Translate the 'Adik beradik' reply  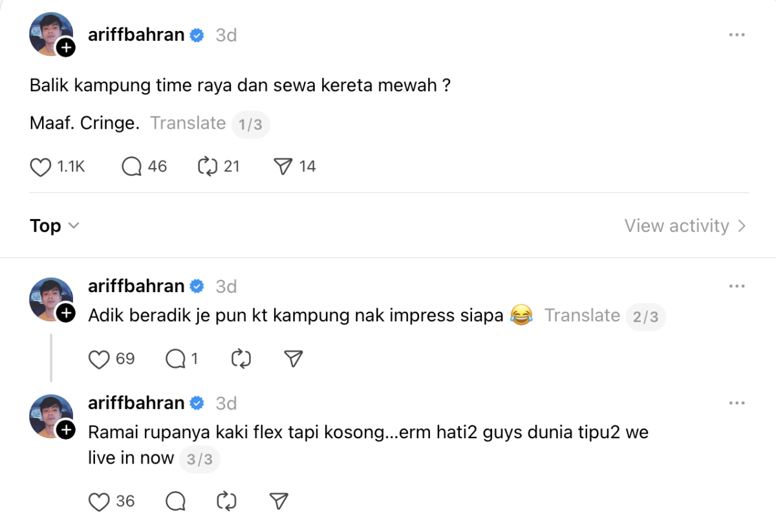pos(582,315)
